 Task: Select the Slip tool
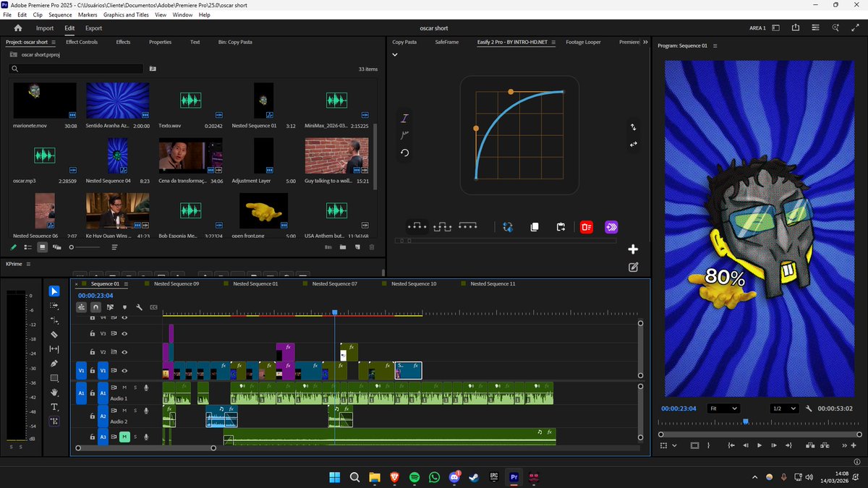click(x=54, y=349)
